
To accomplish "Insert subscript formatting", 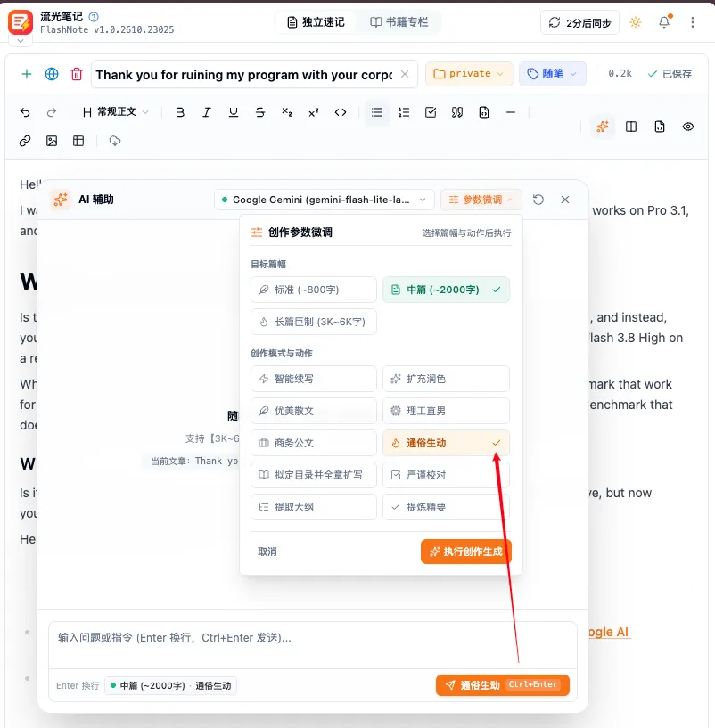I will [x=287, y=112].
